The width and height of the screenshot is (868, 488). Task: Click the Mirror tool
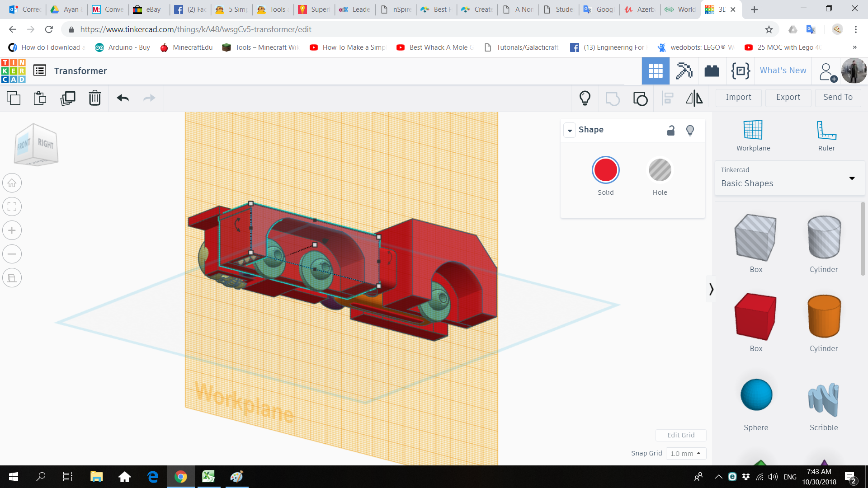(694, 98)
